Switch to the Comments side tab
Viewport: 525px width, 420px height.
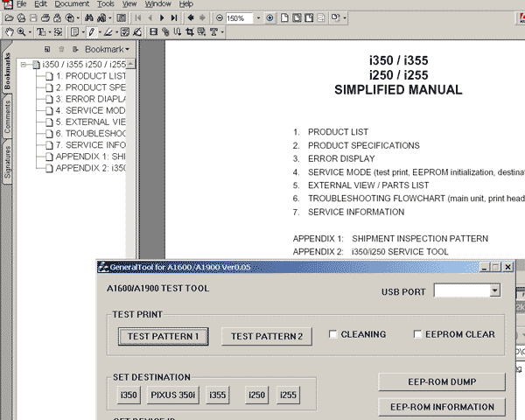[x=7, y=117]
